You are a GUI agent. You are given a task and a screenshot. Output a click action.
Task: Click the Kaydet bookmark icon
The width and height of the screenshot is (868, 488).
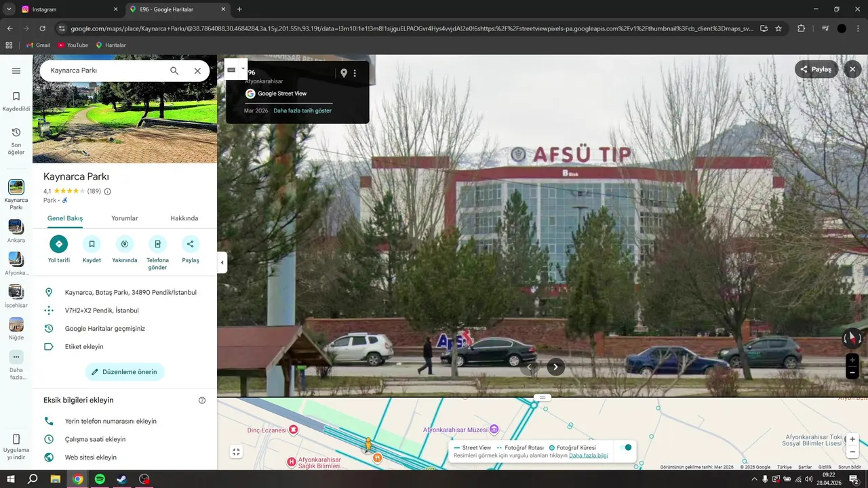pyautogui.click(x=92, y=244)
